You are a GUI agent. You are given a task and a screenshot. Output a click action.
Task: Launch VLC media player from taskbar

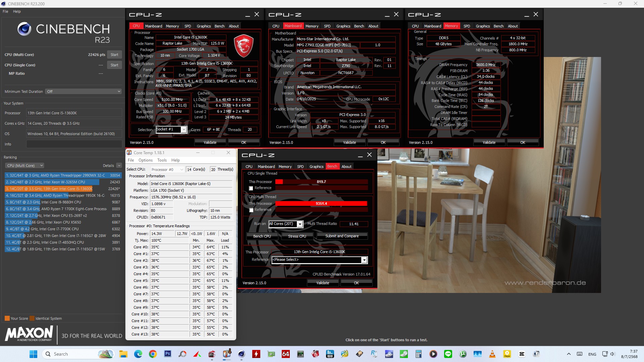pos(492,354)
